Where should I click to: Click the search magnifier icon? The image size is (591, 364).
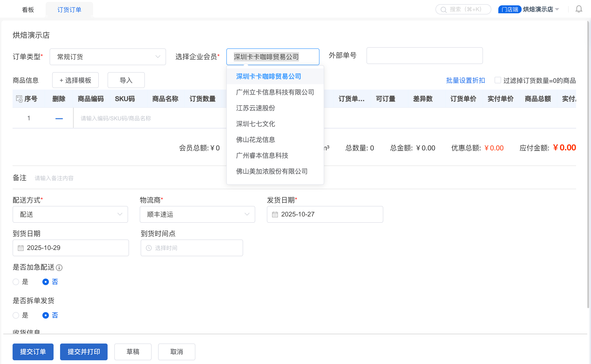pos(443,10)
